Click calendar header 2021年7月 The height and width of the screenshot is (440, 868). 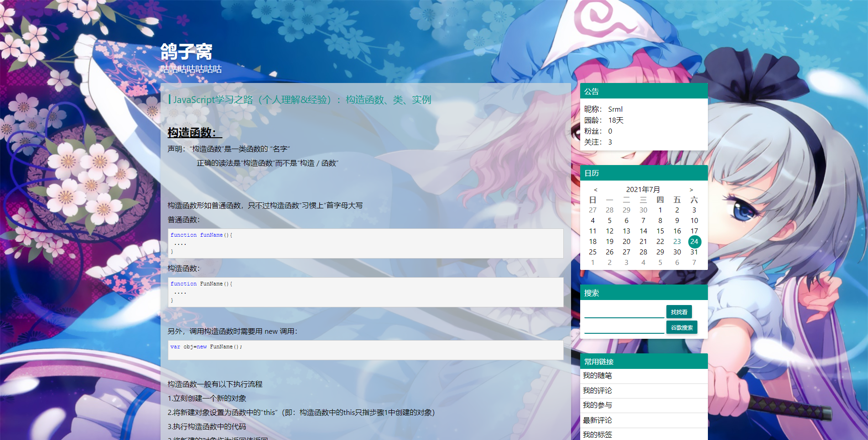[643, 190]
